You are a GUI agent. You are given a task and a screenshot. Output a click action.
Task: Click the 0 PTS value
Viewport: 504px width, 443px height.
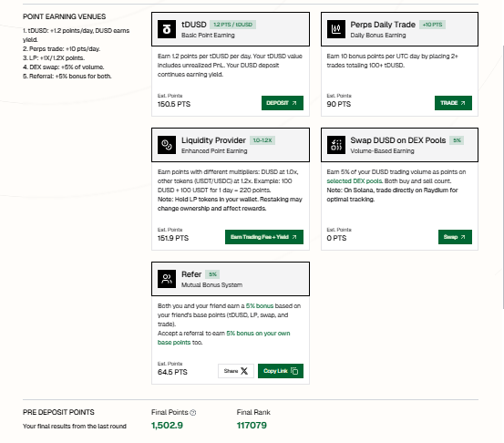pyautogui.click(x=336, y=238)
